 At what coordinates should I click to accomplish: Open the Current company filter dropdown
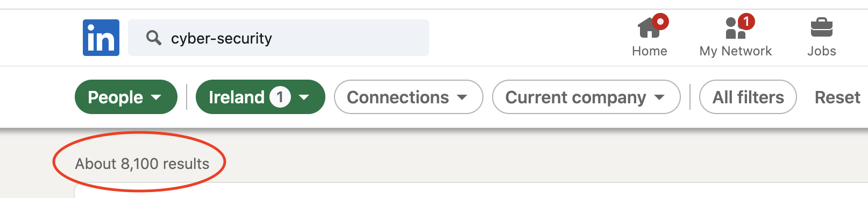(587, 97)
